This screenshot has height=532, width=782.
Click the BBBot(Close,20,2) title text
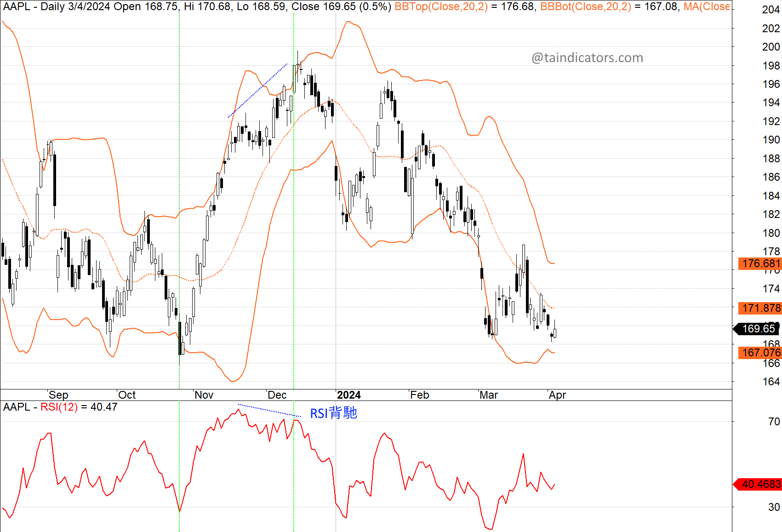coord(585,6)
